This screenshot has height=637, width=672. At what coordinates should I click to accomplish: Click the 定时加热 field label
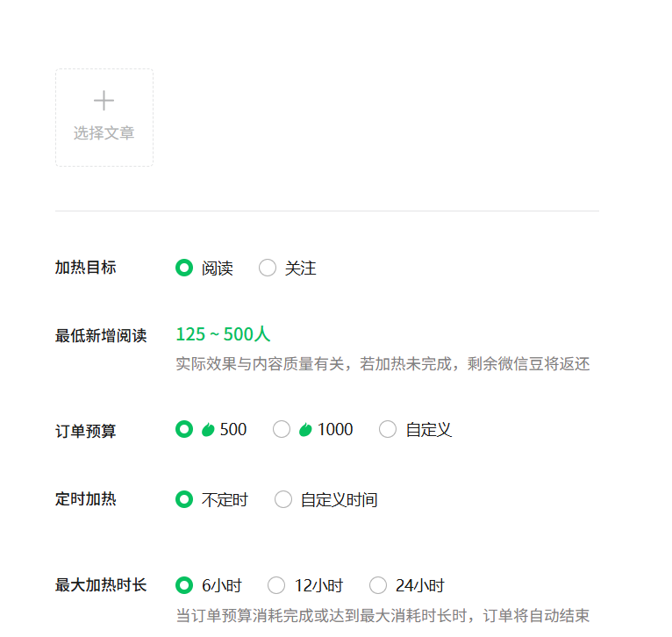(85, 499)
